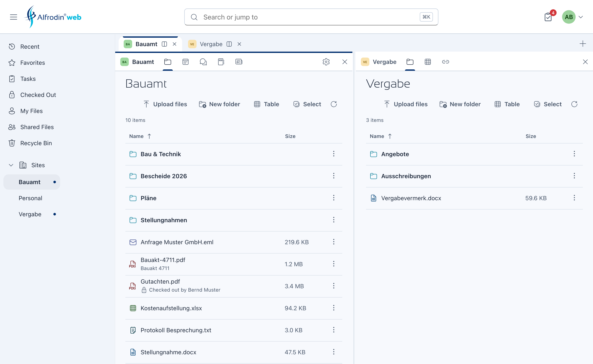This screenshot has height=364, width=593.
Task: Close the Vergabe tab
Action: tap(239, 44)
